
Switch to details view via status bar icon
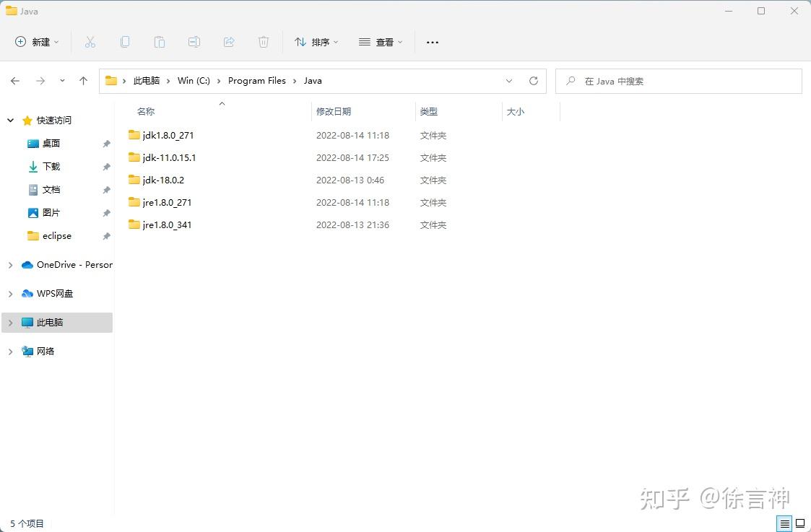click(785, 523)
